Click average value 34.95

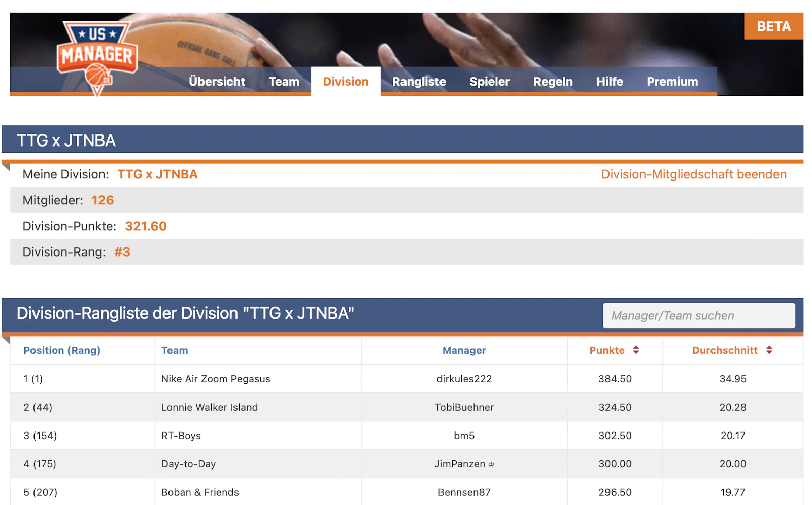click(x=733, y=379)
